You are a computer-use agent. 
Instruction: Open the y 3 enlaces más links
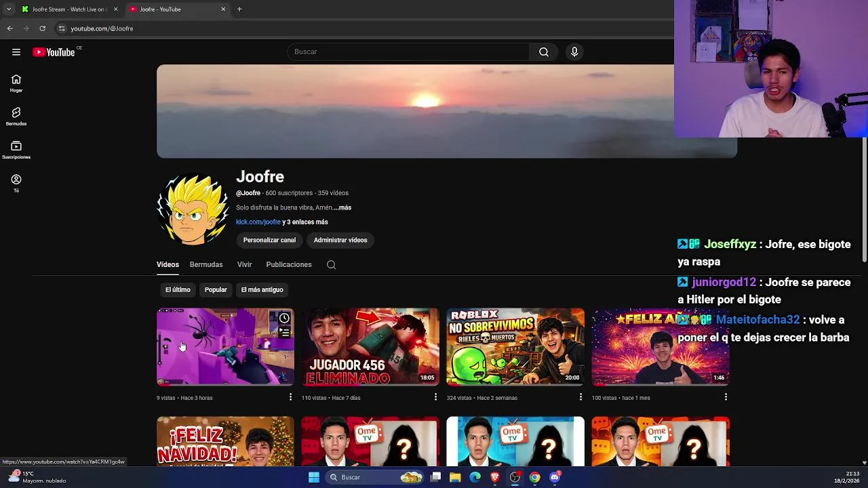tap(305, 222)
